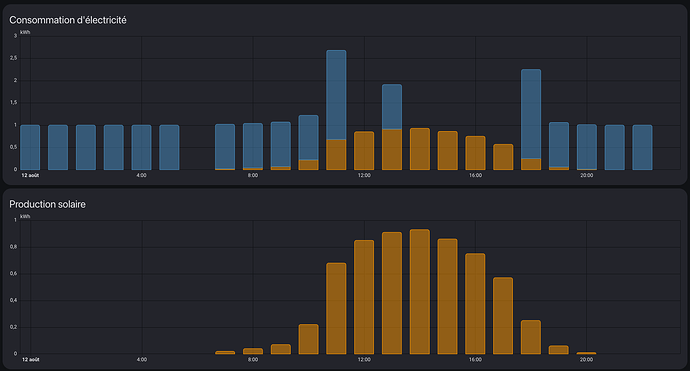Click the 16:00 solar production bar
690x371 pixels.
click(x=475, y=304)
